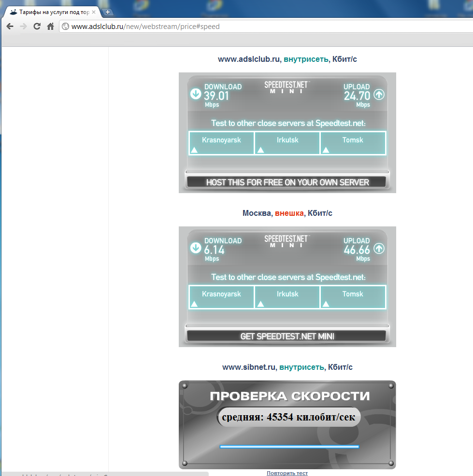This screenshot has width=473, height=476.
Task: Click www.sibnet.ru, внутрисеть heading
Action: 287,367
